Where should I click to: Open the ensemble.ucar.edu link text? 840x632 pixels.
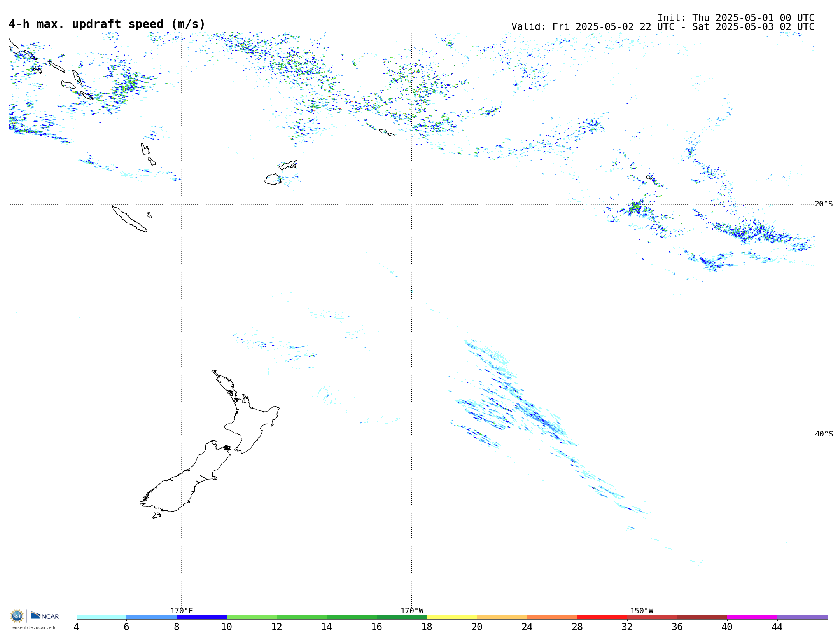[34, 627]
